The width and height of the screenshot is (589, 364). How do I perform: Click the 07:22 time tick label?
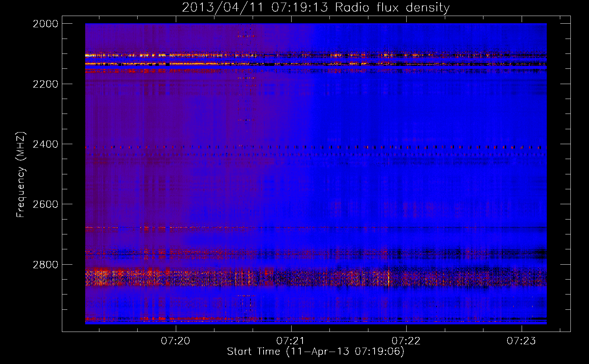[406, 341]
